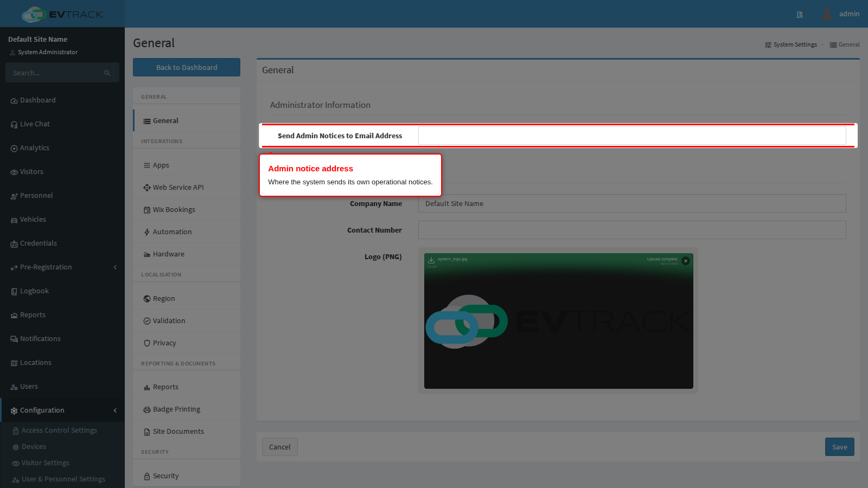This screenshot has height=488, width=868.
Task: Click the Reports icon in main sidebar
Action: [14, 316]
